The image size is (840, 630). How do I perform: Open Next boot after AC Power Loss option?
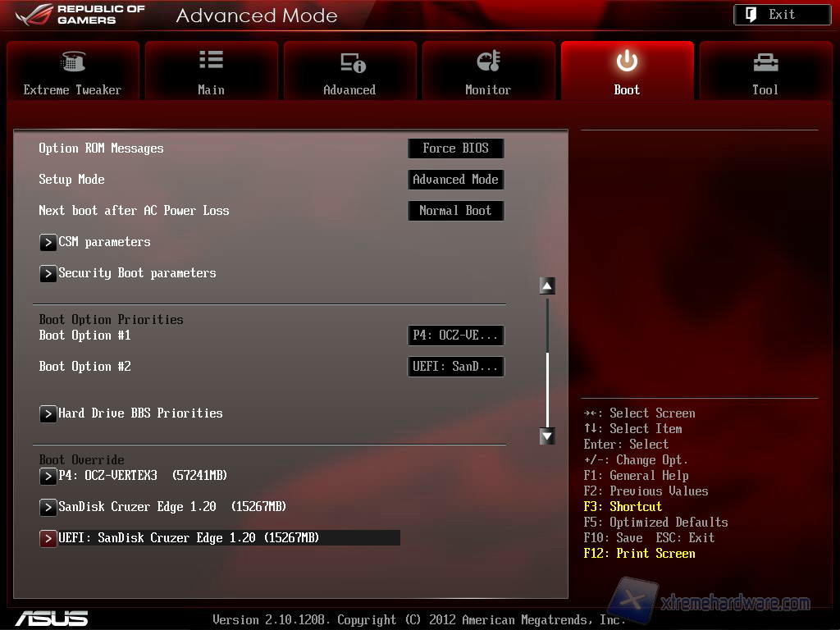(x=455, y=211)
